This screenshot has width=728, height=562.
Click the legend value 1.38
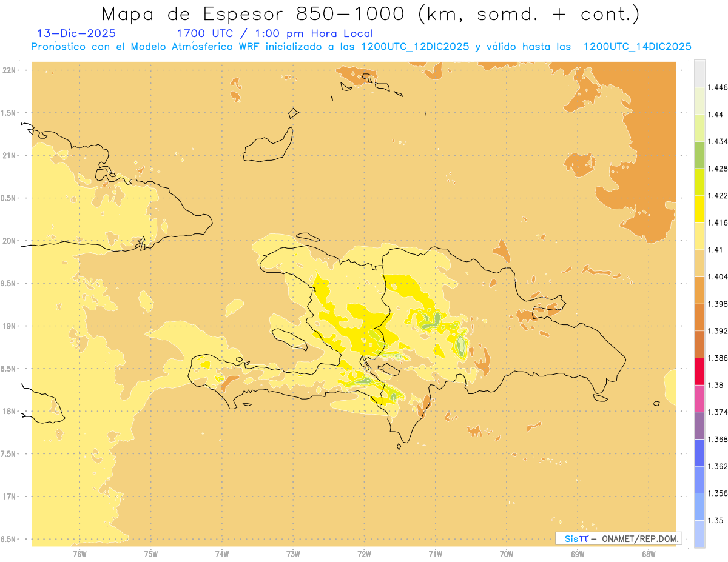pos(715,385)
